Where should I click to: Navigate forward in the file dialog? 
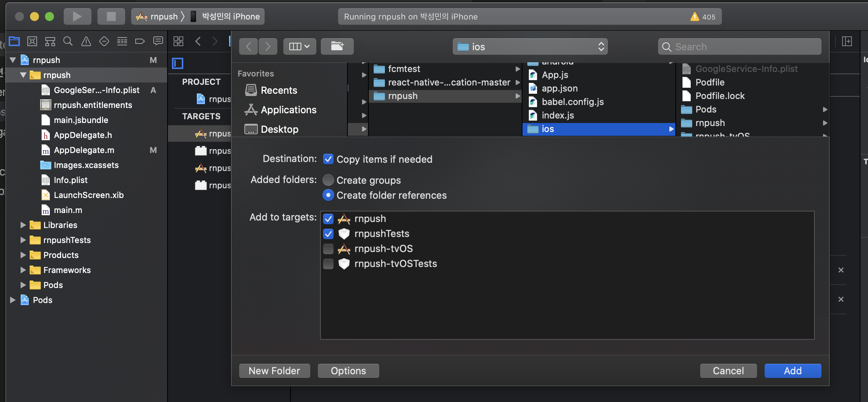click(268, 46)
